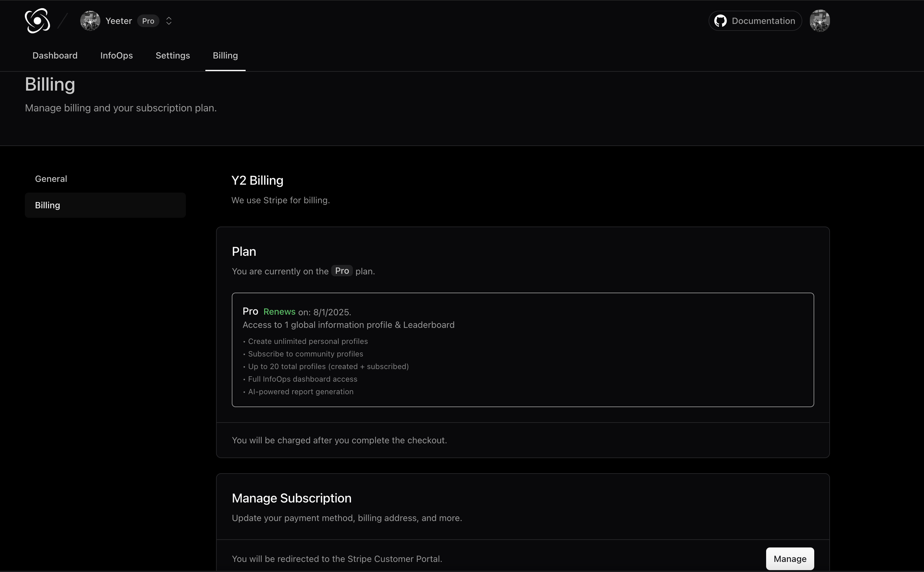The image size is (924, 572).
Task: Open the InfoOps tab
Action: [116, 56]
